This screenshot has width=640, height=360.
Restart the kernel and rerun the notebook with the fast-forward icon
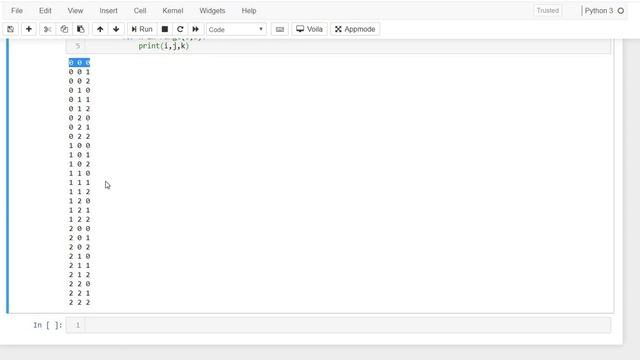click(196, 29)
